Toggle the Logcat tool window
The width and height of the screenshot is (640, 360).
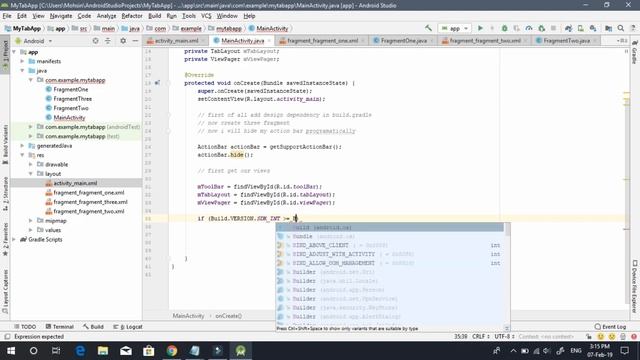coord(128,327)
